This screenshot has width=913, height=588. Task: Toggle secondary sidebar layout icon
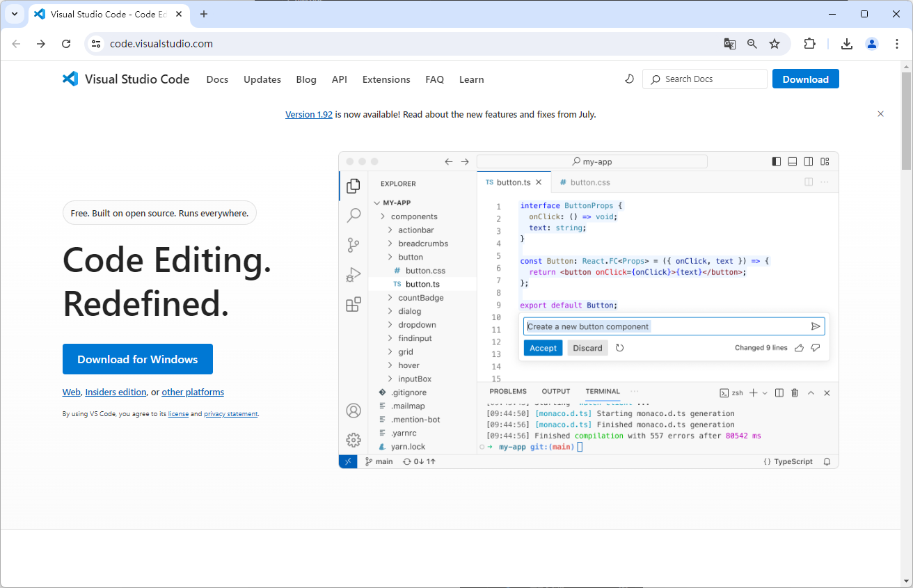(x=809, y=161)
